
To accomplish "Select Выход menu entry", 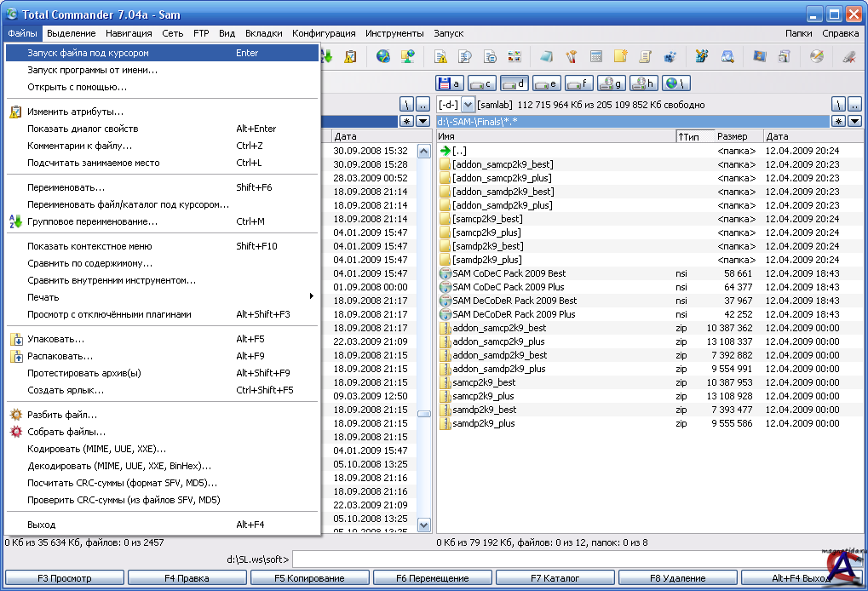I will [x=41, y=525].
